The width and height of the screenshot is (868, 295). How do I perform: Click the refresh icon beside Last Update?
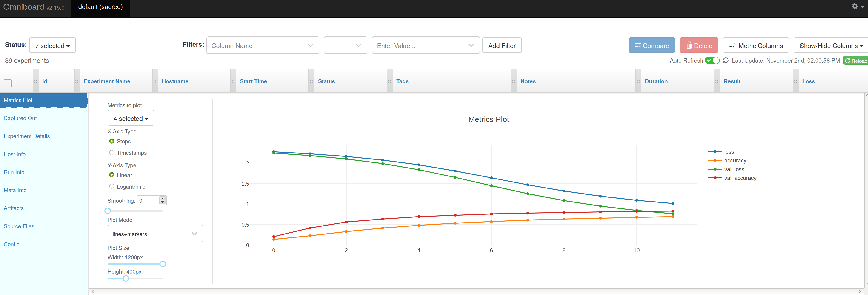[726, 60]
